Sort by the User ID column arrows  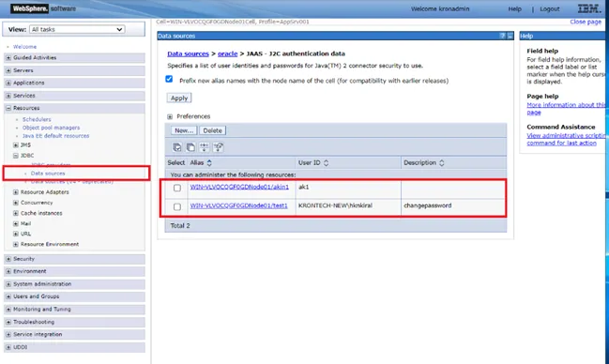(326, 163)
